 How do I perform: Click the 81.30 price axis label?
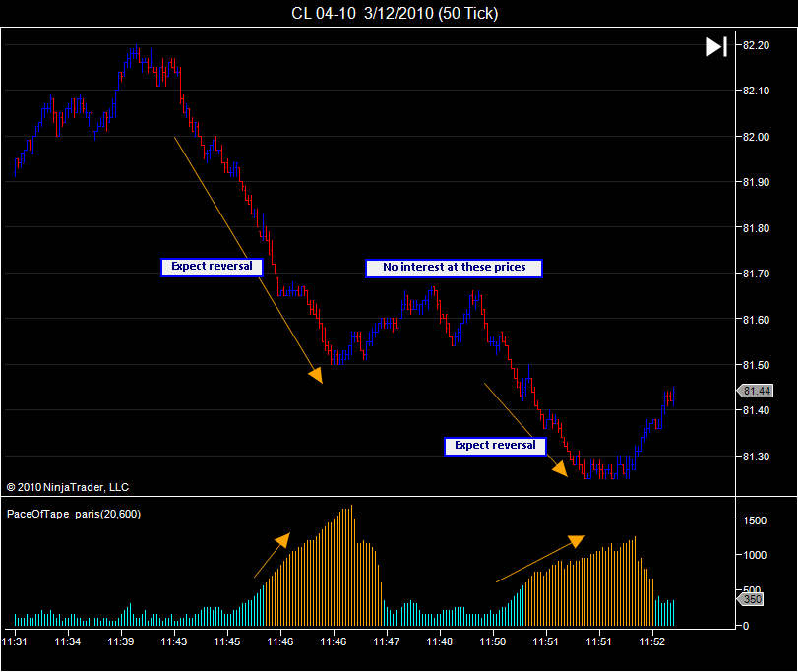(756, 457)
